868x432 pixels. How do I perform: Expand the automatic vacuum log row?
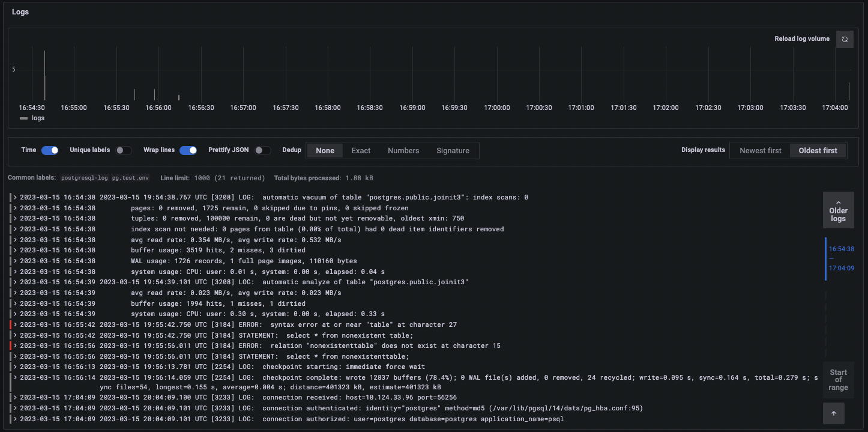(x=16, y=198)
